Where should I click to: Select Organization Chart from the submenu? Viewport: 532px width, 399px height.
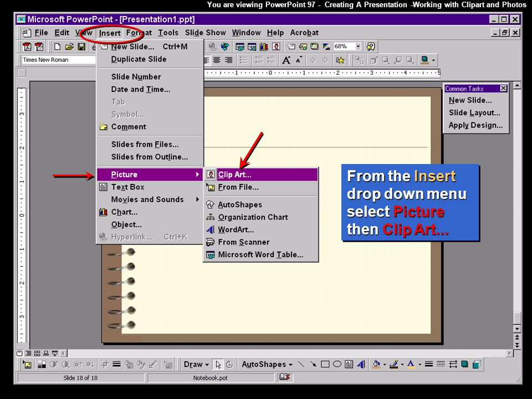[260, 217]
